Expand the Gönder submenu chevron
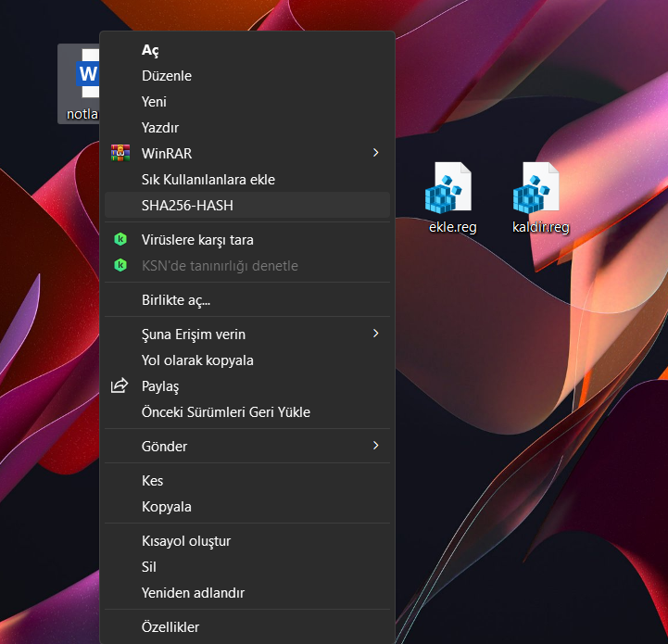 click(x=375, y=447)
